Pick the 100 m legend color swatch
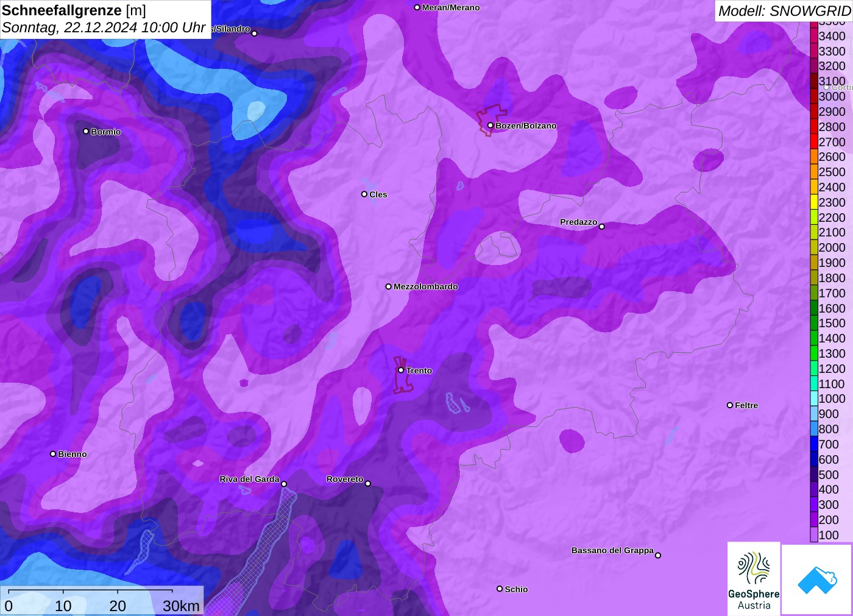853x616 pixels. click(x=814, y=535)
